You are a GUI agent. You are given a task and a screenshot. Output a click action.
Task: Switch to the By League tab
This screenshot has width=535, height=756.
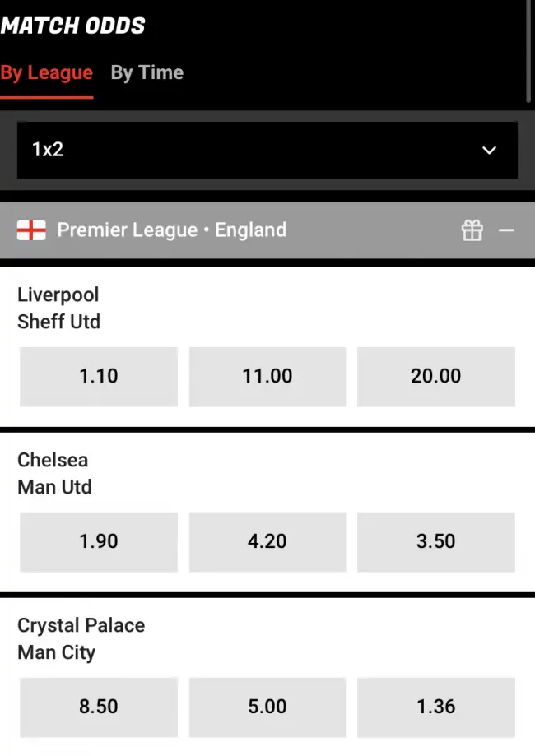point(47,72)
